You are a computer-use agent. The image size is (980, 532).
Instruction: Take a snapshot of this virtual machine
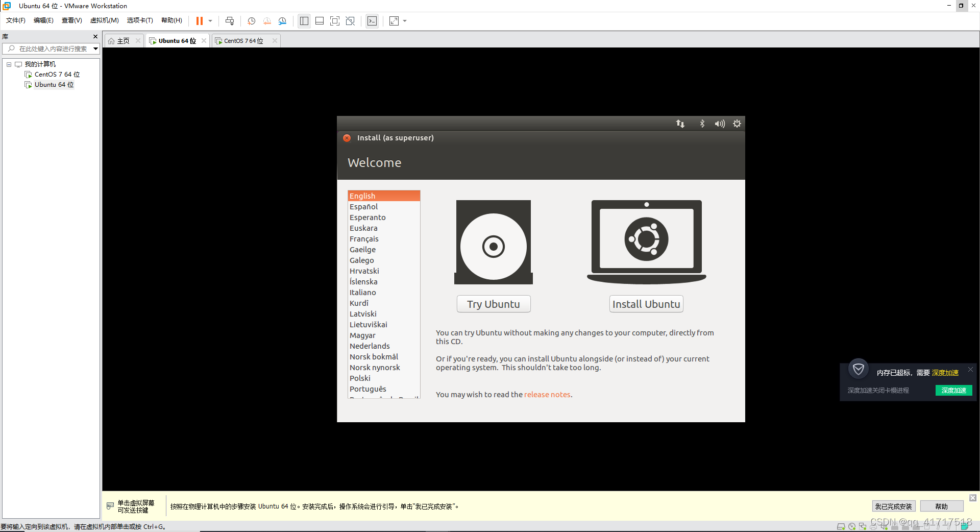[x=251, y=21]
